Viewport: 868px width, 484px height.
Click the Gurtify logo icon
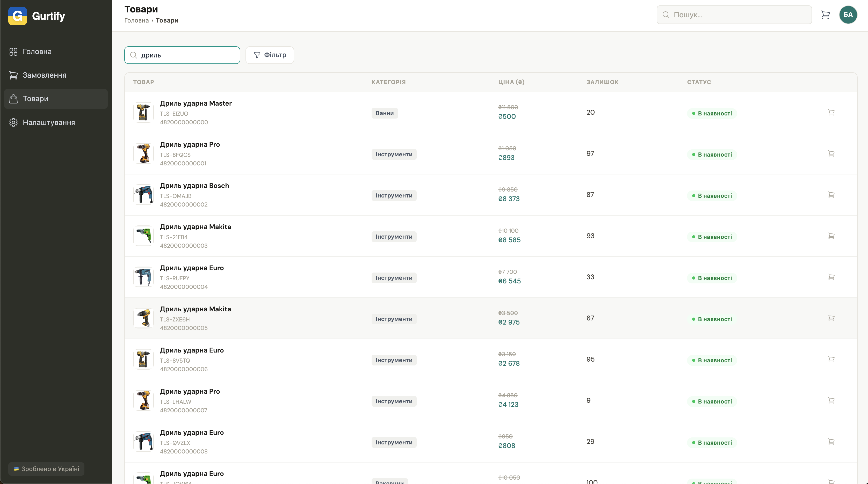(x=18, y=16)
